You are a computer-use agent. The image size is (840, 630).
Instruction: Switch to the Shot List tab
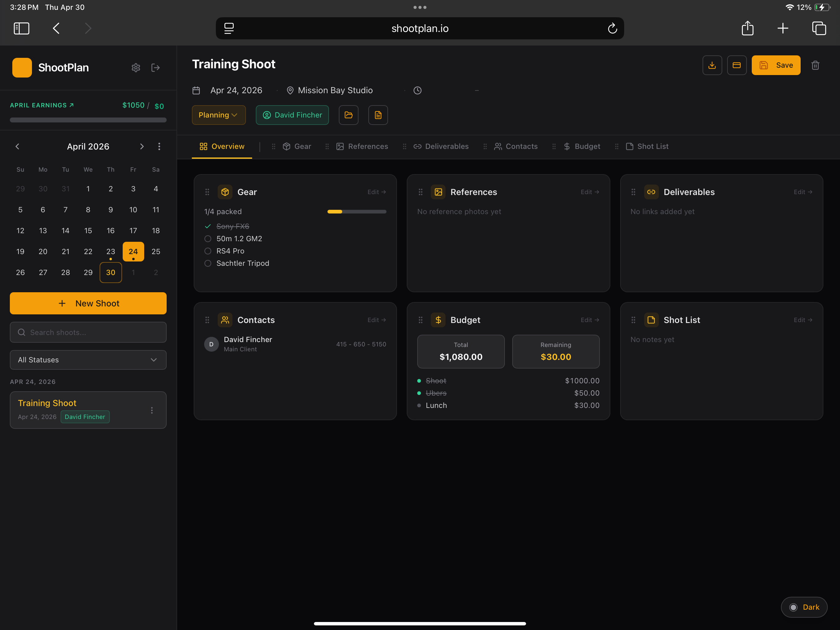coord(647,146)
